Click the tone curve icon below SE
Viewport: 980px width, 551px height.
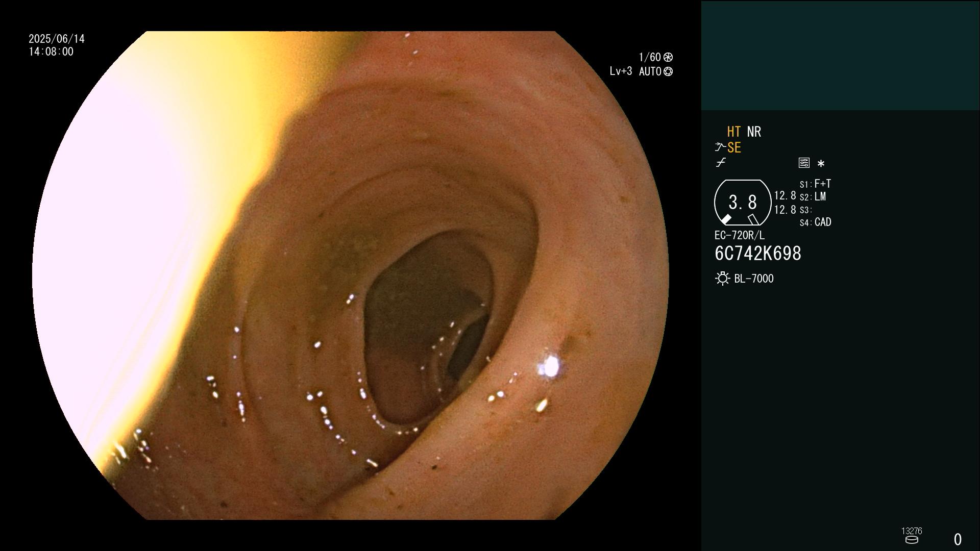721,163
